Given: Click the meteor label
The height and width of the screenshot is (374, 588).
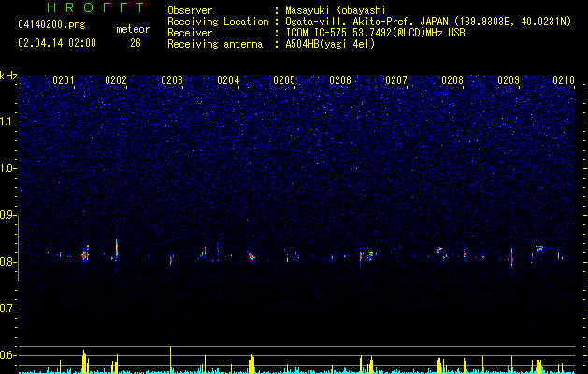Looking at the screenshot, I should (x=133, y=29).
